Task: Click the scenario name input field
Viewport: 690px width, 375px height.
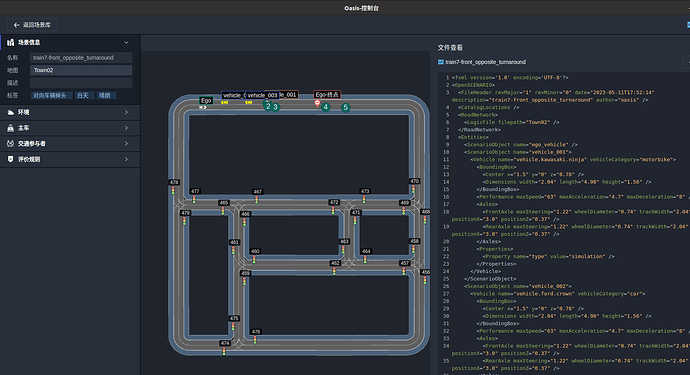Action: click(81, 58)
